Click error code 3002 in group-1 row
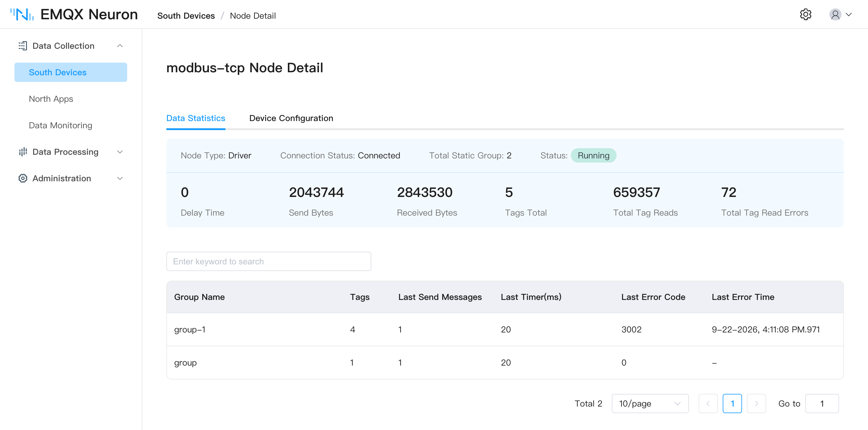 point(631,329)
